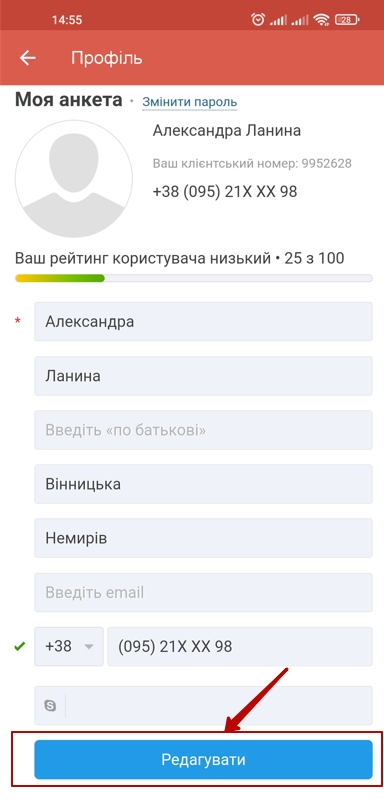Open the Вінницька region selector
Image resolution: width=384 pixels, height=808 pixels.
pos(203,484)
